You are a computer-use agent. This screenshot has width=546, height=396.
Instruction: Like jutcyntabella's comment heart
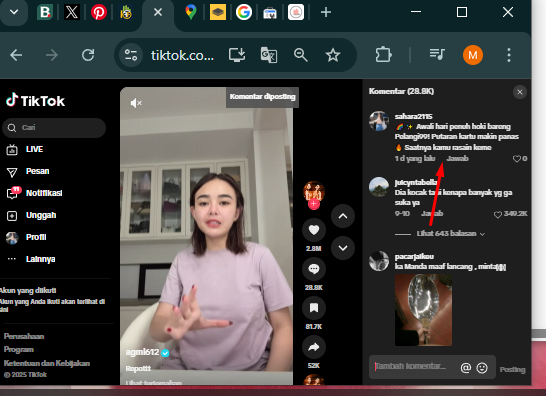[498, 215]
